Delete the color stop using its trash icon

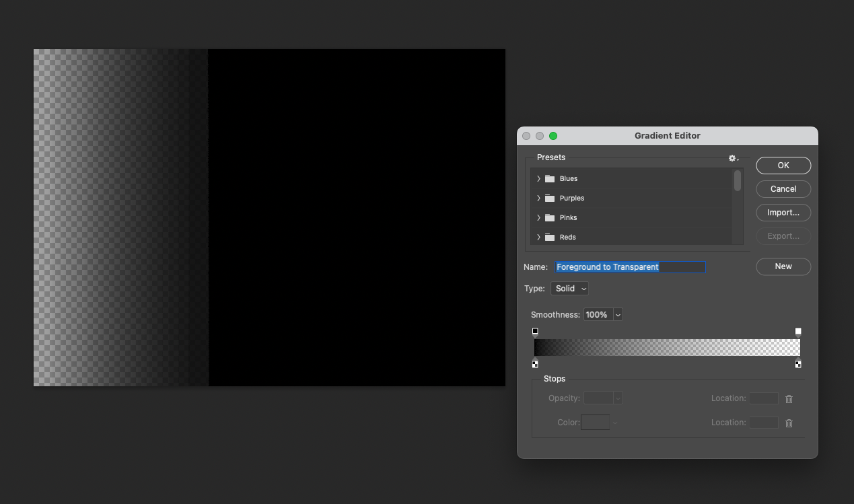(789, 423)
